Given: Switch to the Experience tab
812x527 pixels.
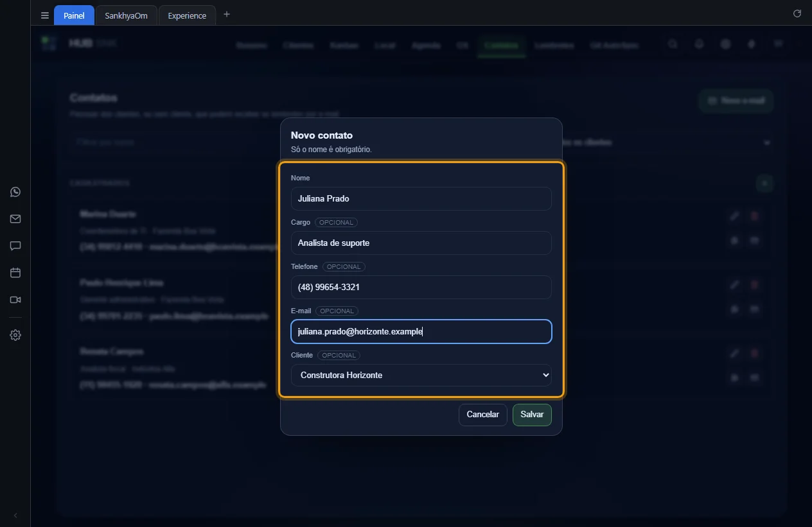Looking at the screenshot, I should (x=187, y=15).
